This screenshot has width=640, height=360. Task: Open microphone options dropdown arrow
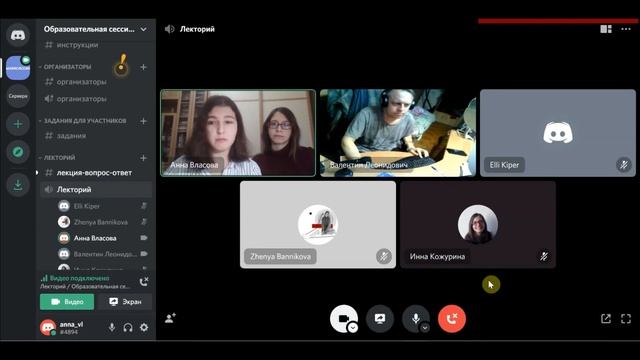tap(425, 328)
